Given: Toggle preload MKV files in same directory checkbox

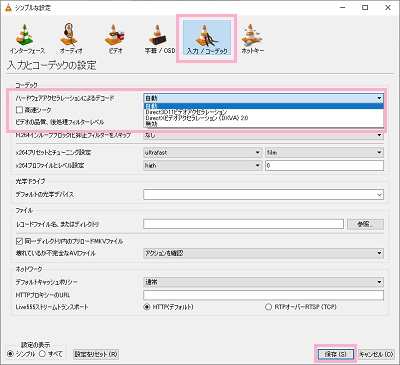Looking at the screenshot, I should [19, 241].
